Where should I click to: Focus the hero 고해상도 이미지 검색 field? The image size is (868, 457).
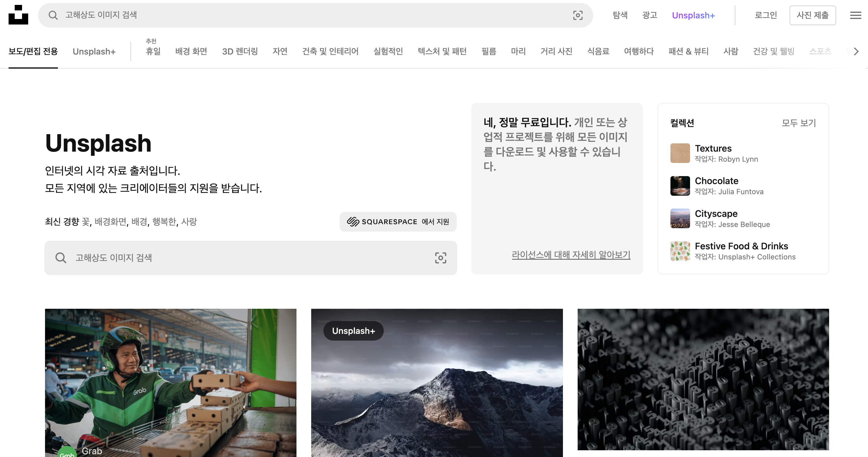pos(249,258)
